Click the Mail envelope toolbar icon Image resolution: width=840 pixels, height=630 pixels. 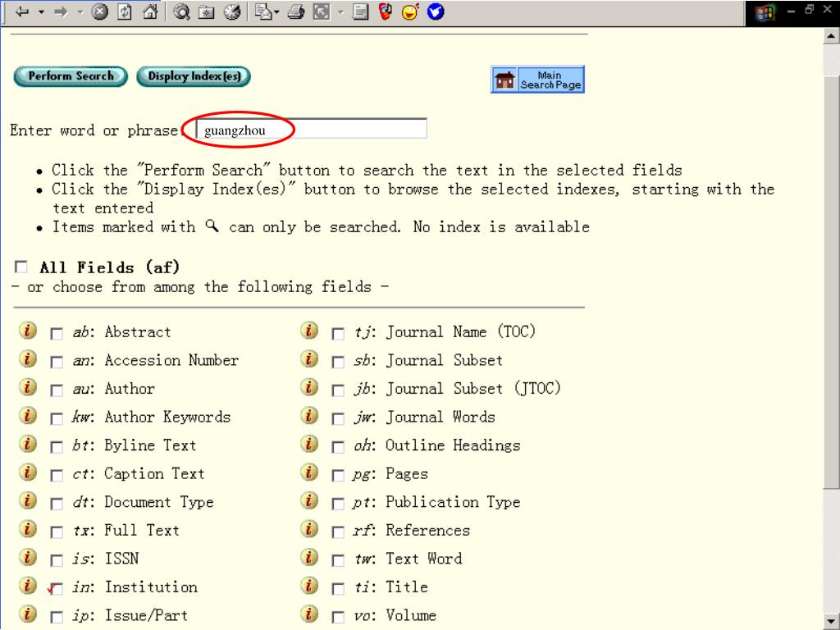[263, 11]
